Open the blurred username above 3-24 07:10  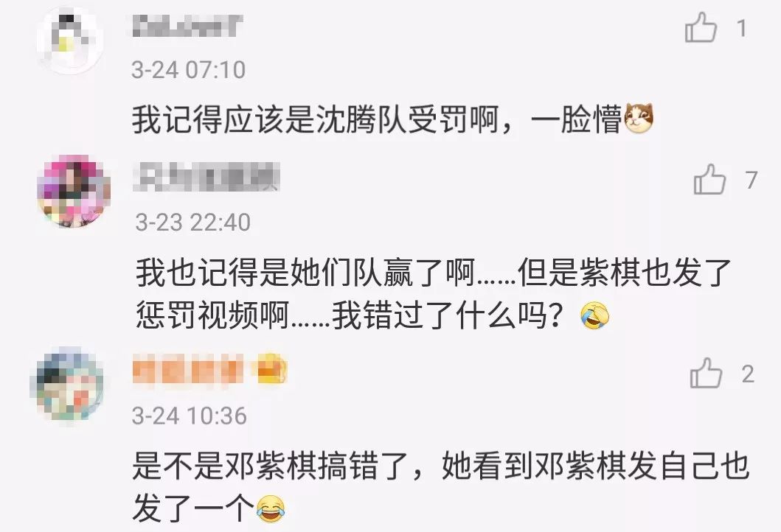click(187, 26)
